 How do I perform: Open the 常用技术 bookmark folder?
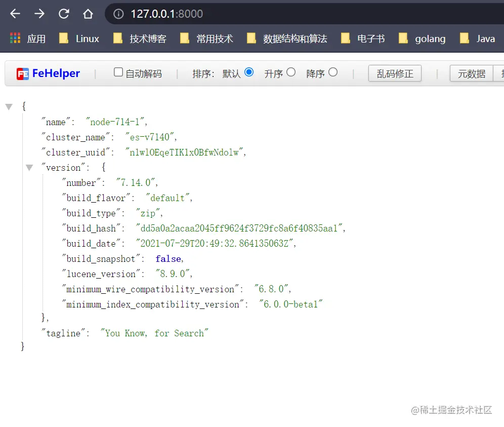(206, 38)
